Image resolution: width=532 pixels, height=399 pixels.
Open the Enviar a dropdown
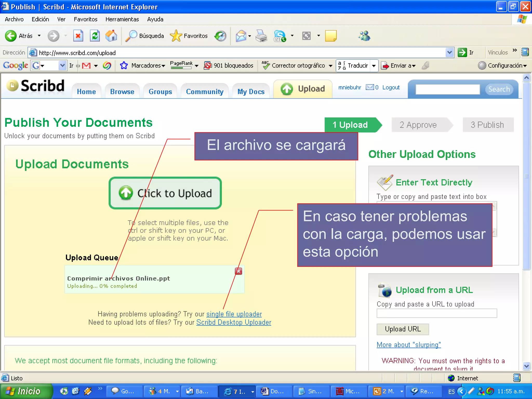398,65
